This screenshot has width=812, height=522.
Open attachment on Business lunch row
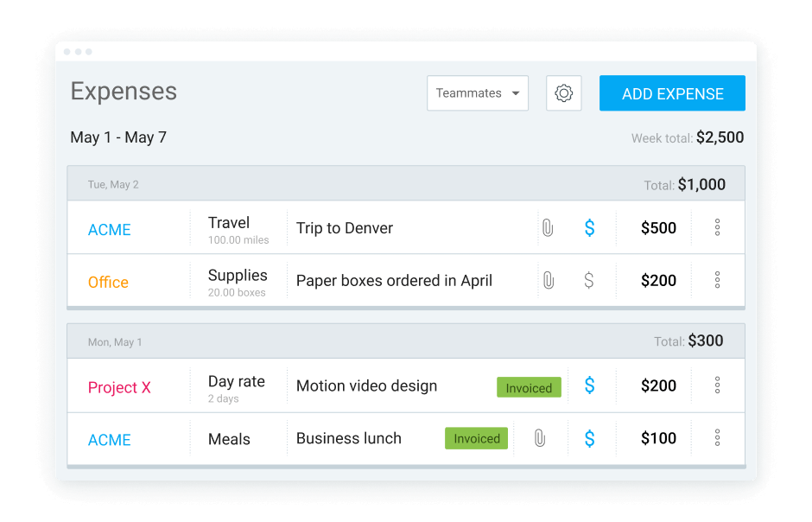(540, 438)
